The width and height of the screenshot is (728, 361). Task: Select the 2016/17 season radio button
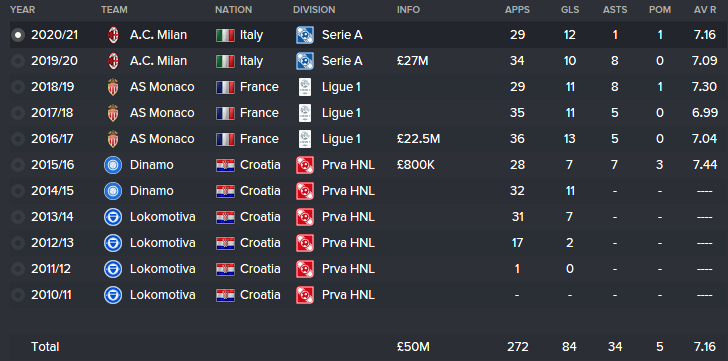[18, 139]
